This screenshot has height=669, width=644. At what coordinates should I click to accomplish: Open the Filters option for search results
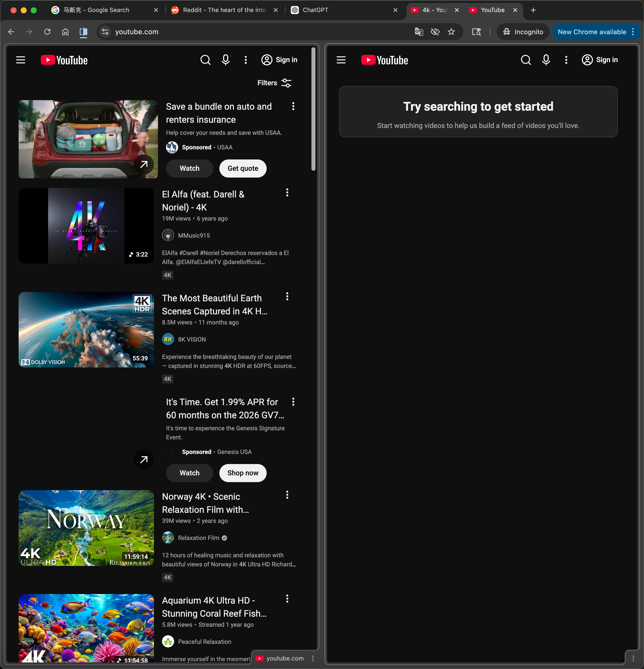[x=274, y=83]
